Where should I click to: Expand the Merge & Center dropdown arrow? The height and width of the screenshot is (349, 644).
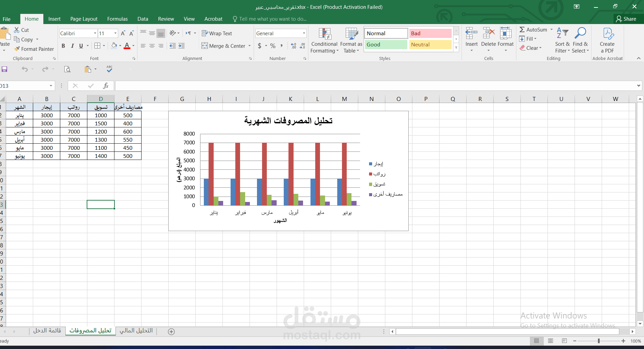(250, 46)
